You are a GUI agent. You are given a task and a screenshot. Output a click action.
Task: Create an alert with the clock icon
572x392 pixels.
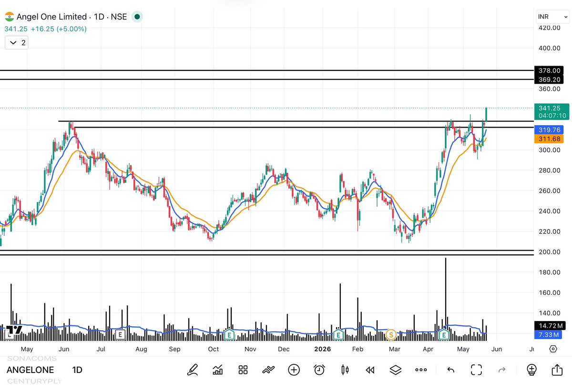319,370
